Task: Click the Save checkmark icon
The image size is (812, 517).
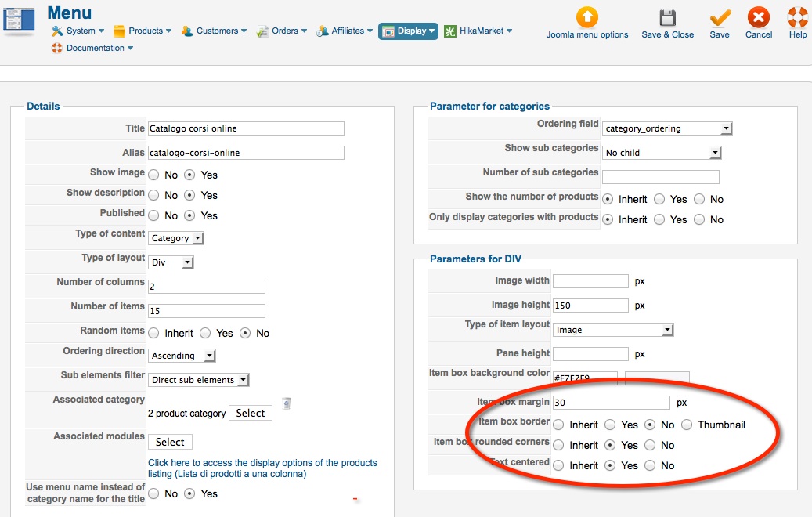Action: pyautogui.click(x=720, y=17)
